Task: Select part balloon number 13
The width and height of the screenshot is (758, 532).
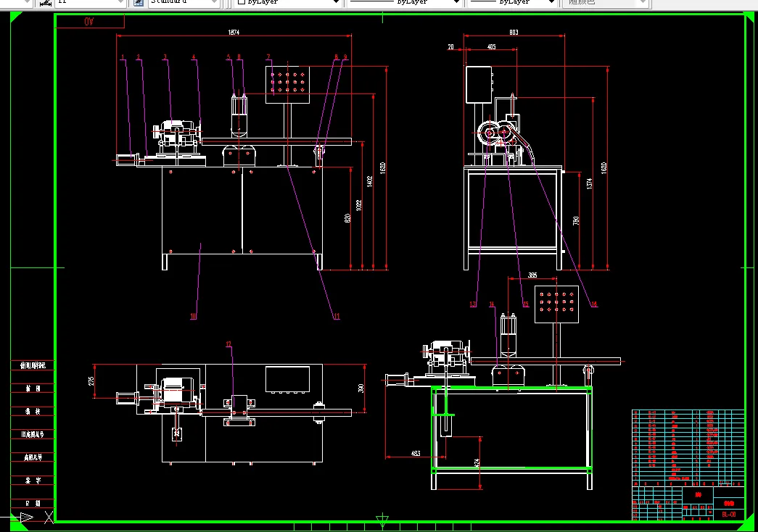Action: click(x=473, y=304)
